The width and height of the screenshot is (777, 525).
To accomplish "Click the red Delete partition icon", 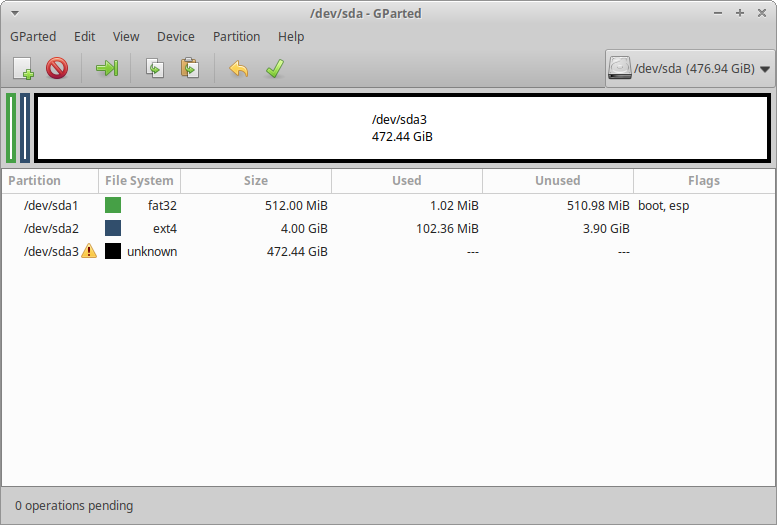I will tap(57, 68).
